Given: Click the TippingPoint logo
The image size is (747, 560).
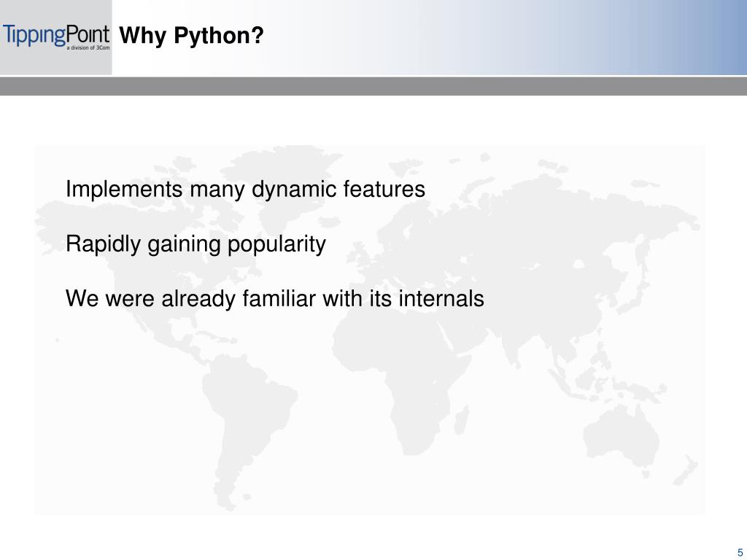Looking at the screenshot, I should (x=55, y=37).
